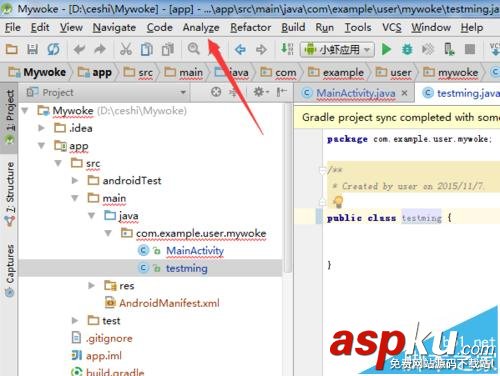Open the run configuration dropdown 小虾应用

[337, 50]
